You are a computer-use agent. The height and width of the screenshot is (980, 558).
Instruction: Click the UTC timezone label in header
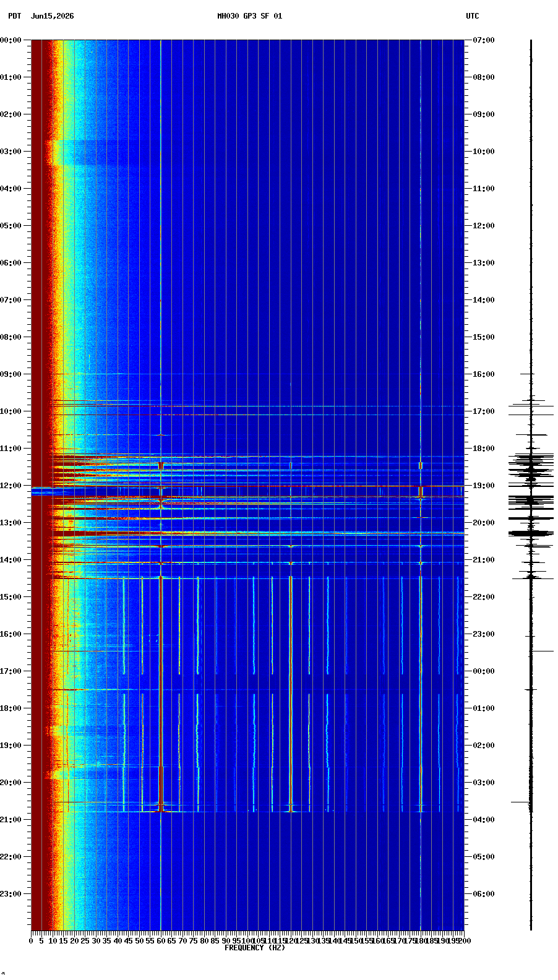coord(473,16)
